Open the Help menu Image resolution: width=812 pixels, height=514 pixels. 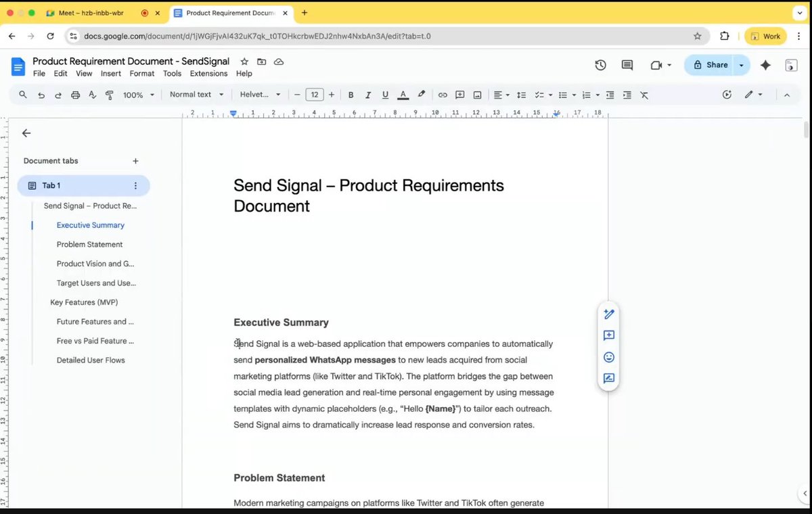pyautogui.click(x=244, y=74)
